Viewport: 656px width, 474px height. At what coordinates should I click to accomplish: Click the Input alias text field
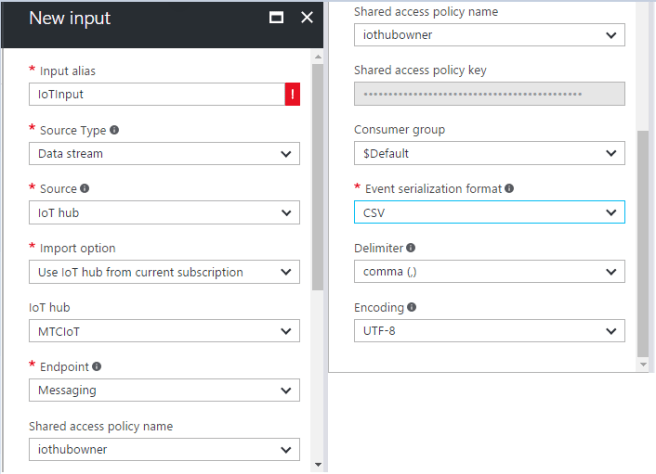click(156, 94)
